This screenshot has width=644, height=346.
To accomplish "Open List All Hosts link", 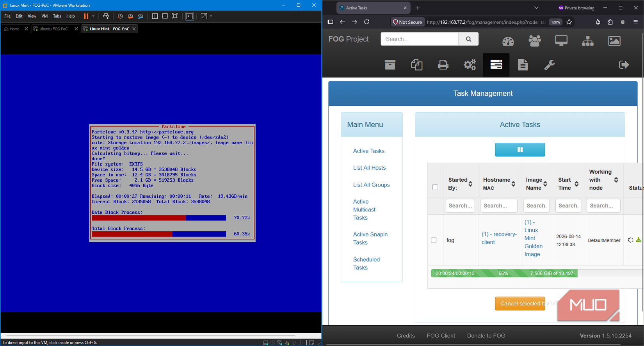I will pyautogui.click(x=369, y=168).
